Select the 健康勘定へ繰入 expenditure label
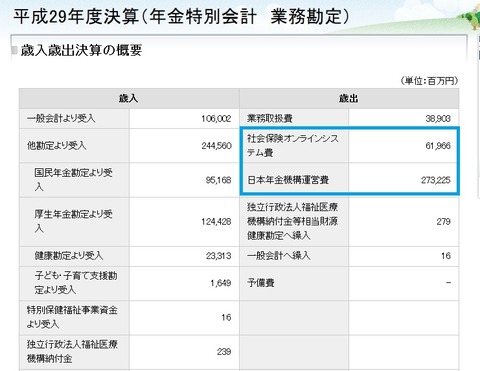Image resolution: width=480 pixels, height=371 pixels. point(292,221)
